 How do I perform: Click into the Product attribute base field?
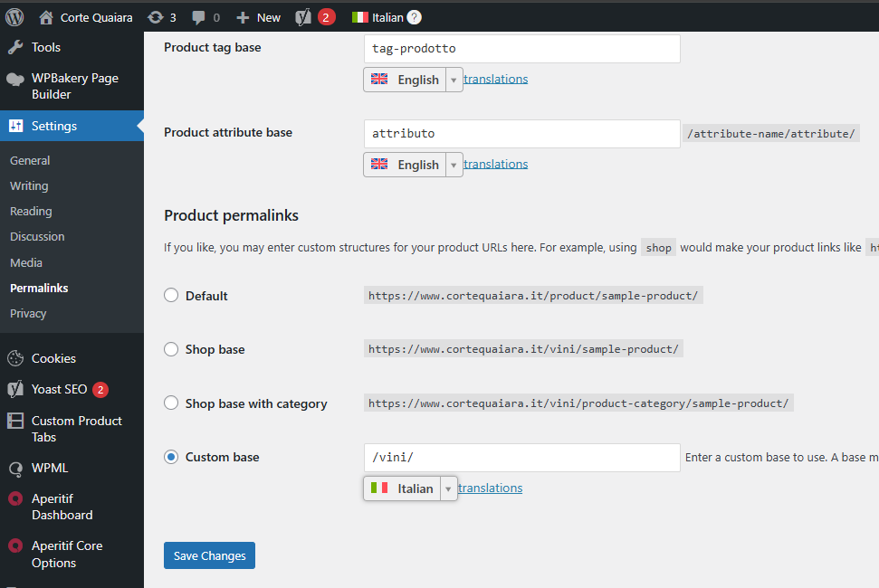(521, 134)
